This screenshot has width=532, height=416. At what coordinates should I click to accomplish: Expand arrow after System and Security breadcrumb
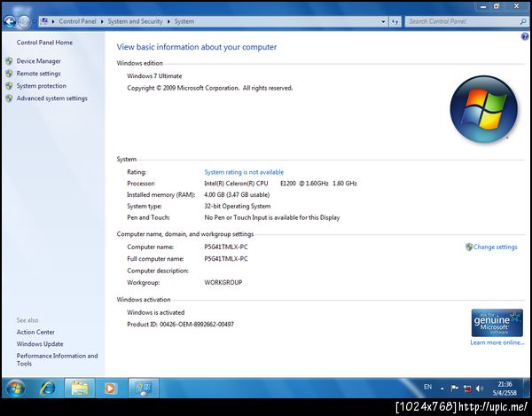tap(168, 21)
